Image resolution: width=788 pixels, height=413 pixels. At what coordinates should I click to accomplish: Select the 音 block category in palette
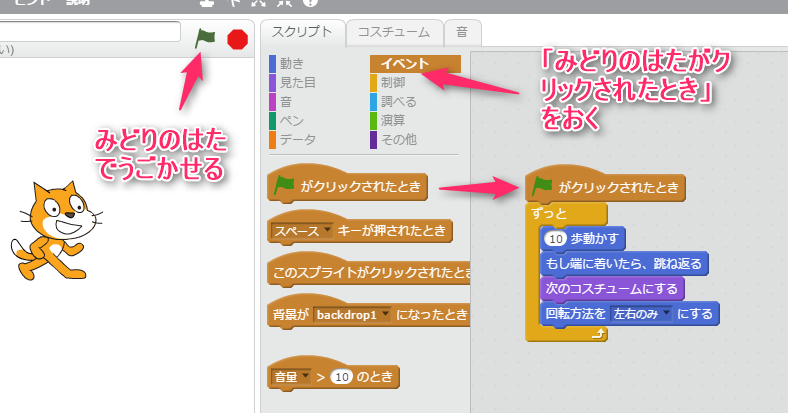click(x=285, y=101)
